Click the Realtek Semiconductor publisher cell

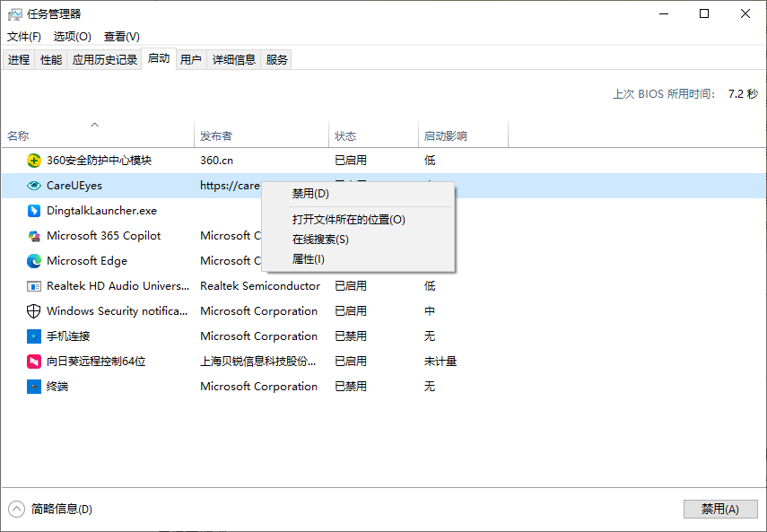(x=260, y=286)
